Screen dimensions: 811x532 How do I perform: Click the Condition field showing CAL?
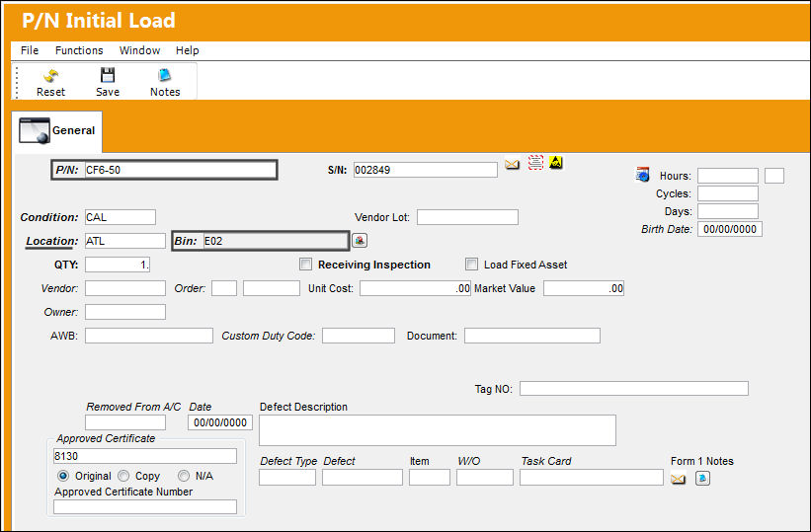[x=120, y=217]
